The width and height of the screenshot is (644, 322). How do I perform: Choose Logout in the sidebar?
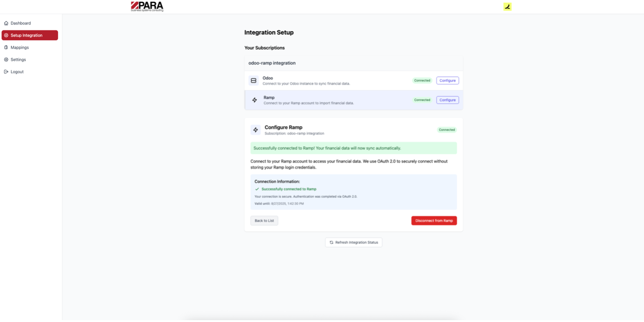click(x=30, y=72)
